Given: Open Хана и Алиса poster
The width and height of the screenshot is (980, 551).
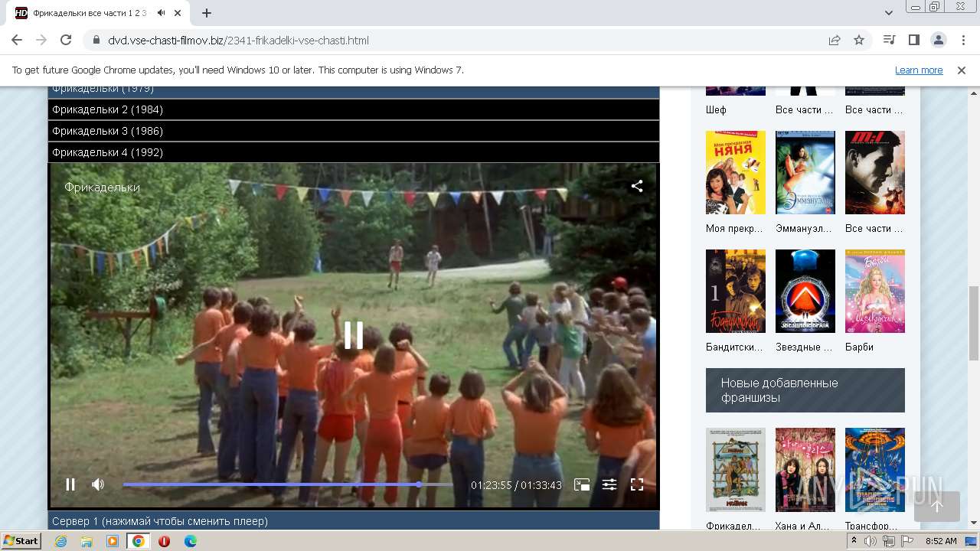Looking at the screenshot, I should click(x=805, y=469).
